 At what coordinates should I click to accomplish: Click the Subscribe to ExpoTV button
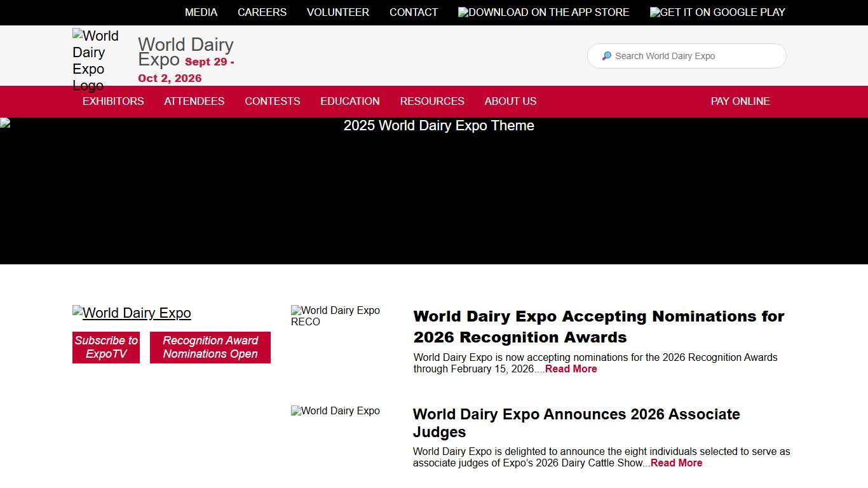106,348
